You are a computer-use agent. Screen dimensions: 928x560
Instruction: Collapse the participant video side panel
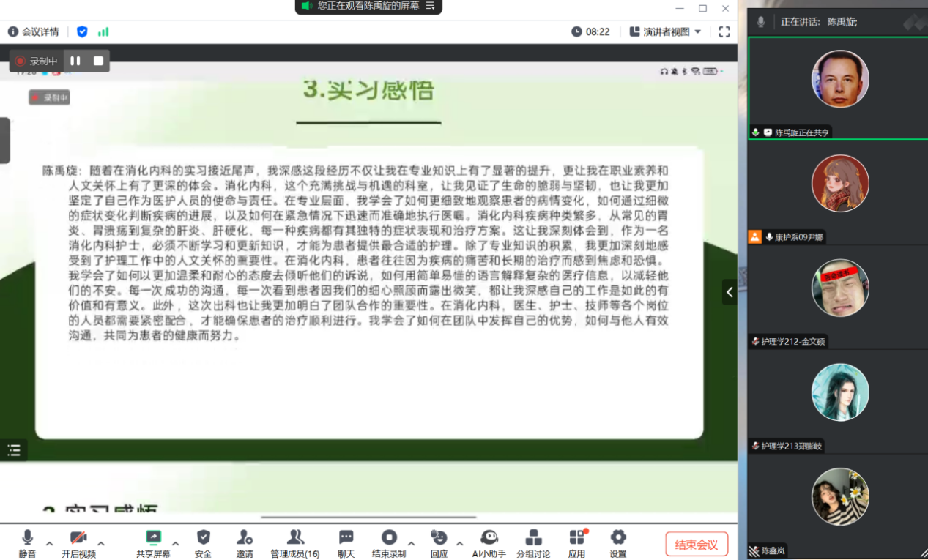[x=730, y=292]
